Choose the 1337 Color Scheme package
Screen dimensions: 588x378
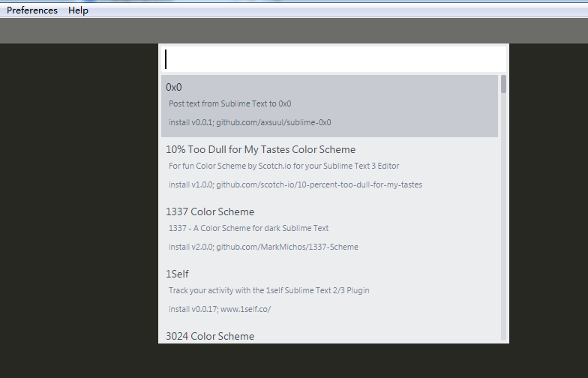[330, 231]
